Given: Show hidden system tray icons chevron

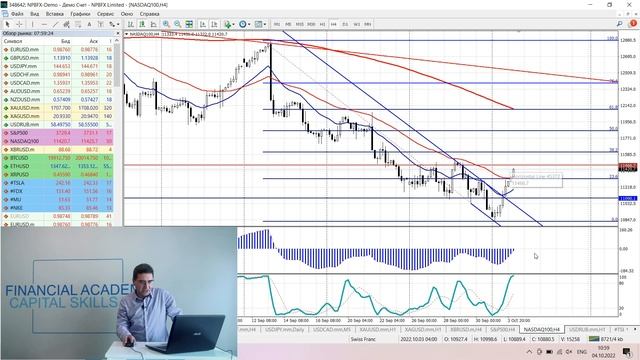Looking at the screenshot, I should 529,352.
